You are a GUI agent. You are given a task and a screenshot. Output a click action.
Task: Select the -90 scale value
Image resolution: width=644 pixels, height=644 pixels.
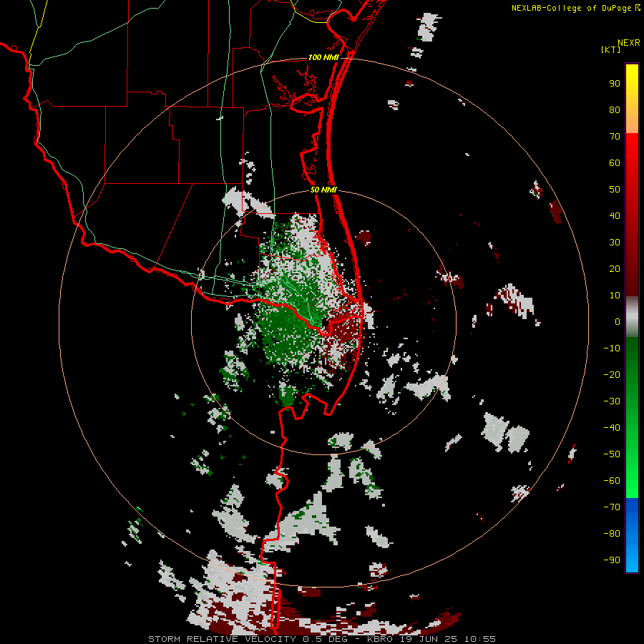(x=612, y=560)
